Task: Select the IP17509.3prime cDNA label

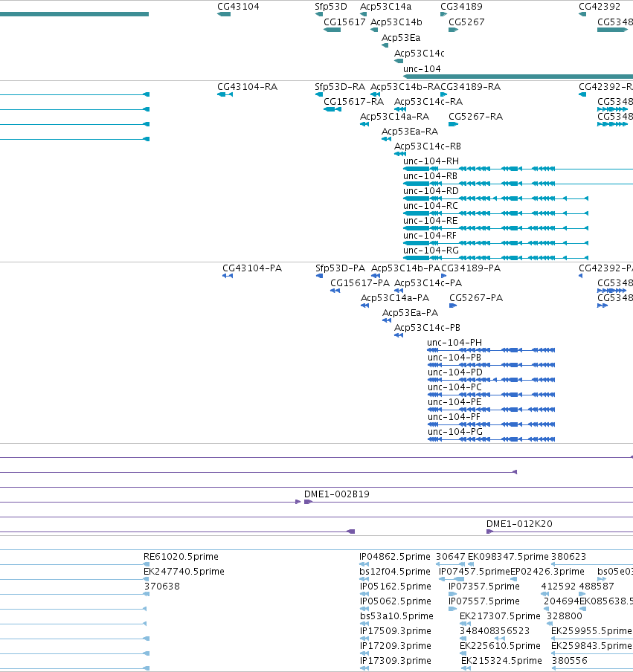Action: click(x=396, y=631)
